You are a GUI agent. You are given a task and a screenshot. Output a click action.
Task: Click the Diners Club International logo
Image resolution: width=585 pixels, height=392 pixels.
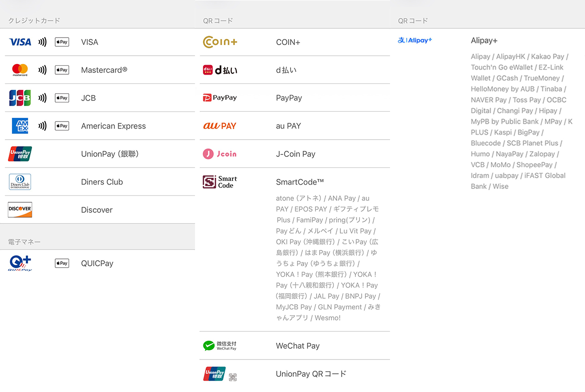pos(20,182)
